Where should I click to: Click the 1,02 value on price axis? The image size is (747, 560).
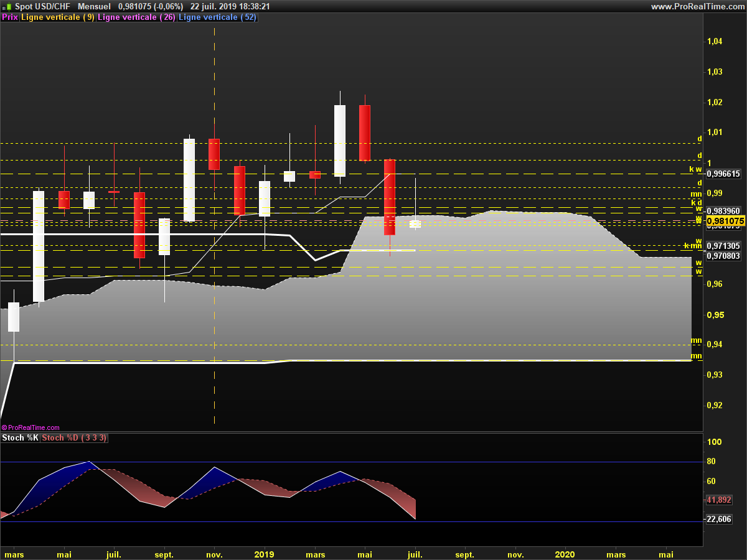coord(715,102)
